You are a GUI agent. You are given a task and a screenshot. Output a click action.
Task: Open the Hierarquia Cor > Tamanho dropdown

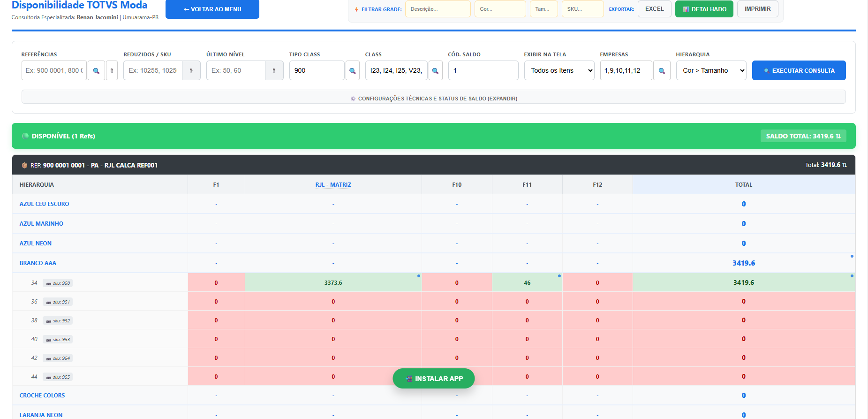(x=711, y=70)
